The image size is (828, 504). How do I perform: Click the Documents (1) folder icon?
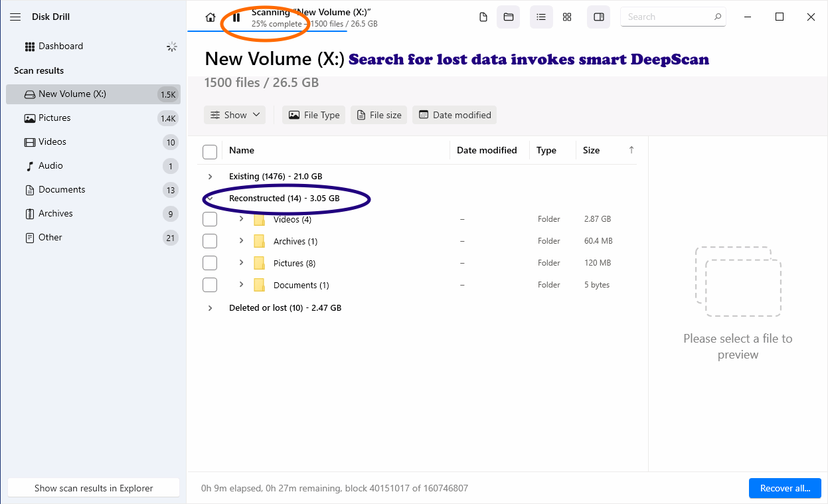[260, 285]
